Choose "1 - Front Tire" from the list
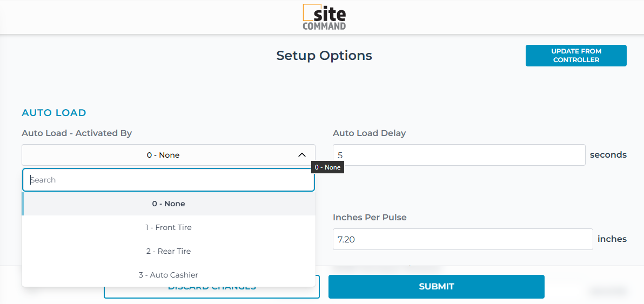This screenshot has height=304, width=644. (168, 227)
